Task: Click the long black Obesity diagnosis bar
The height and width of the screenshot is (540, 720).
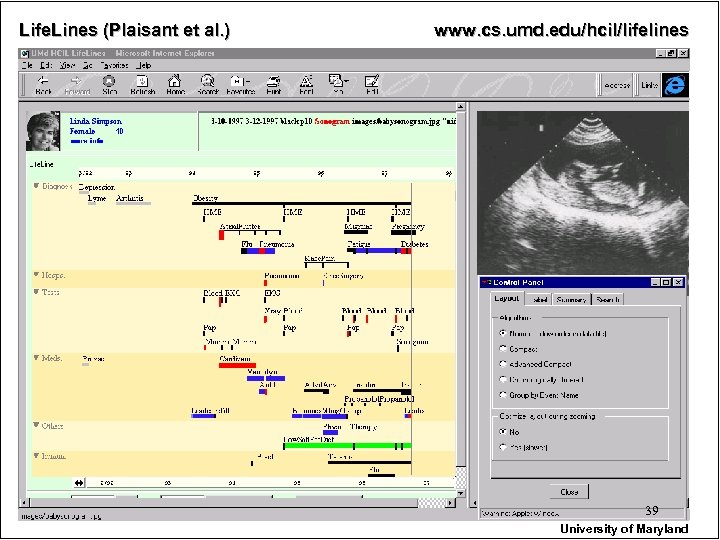Action: 301,203
